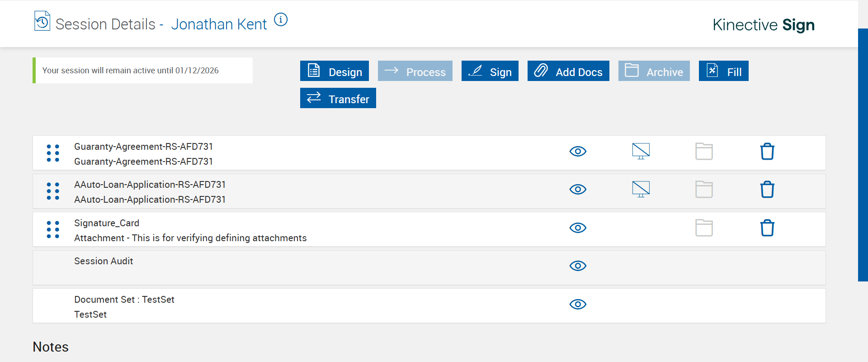Click the Design button
Viewport: 868px width, 362px height.
335,71
